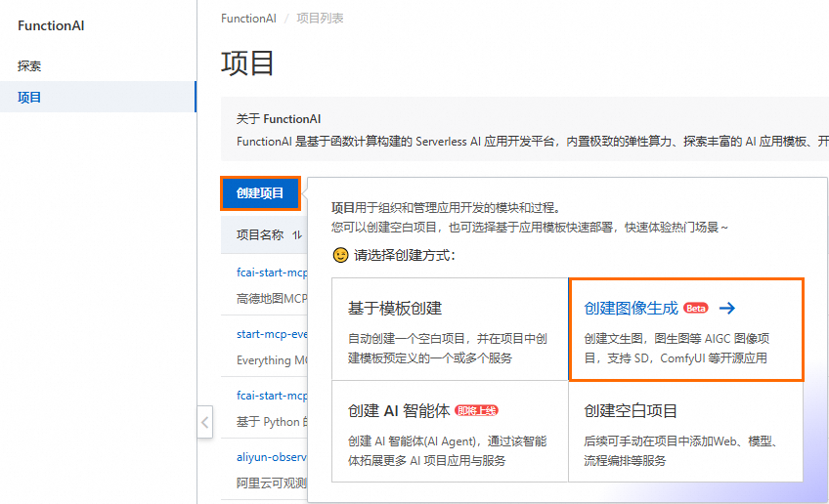Image resolution: width=829 pixels, height=504 pixels.
Task: Click the 创建项目 button
Action: [260, 193]
